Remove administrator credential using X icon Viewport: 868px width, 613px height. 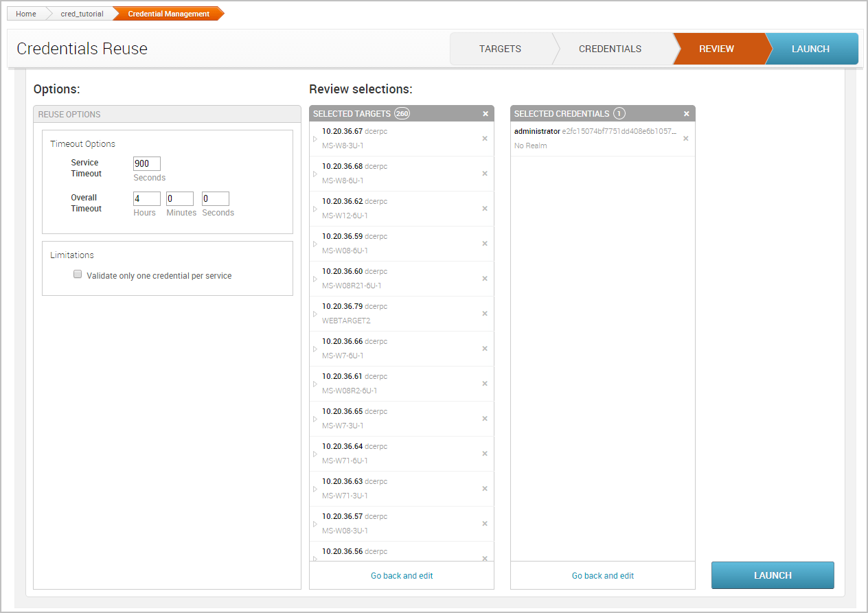(x=685, y=139)
